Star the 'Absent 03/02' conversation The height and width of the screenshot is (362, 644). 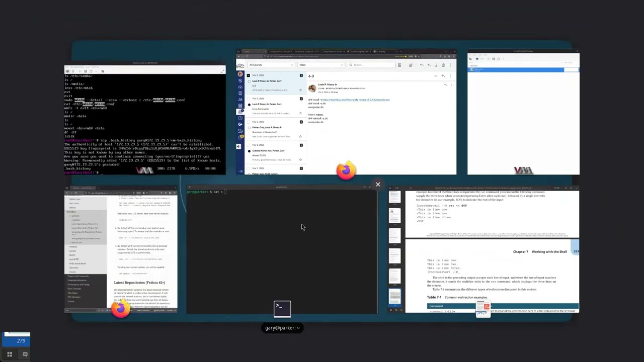pyautogui.click(x=300, y=160)
